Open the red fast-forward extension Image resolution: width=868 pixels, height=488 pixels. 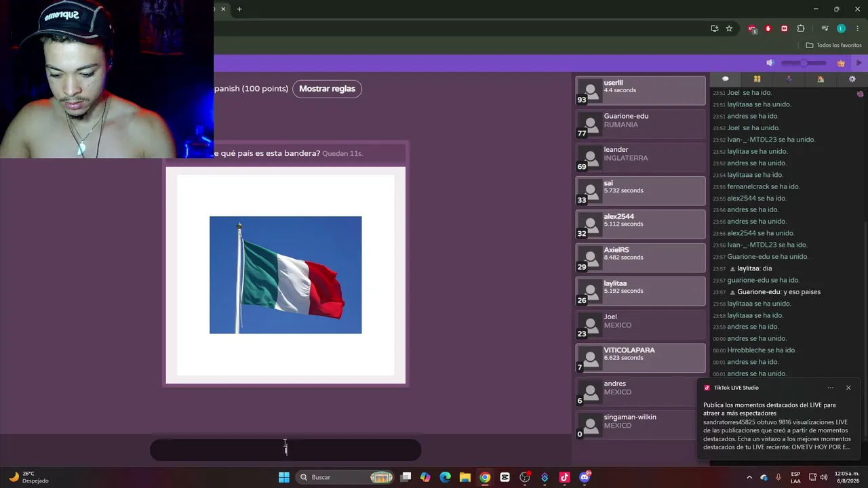click(x=785, y=28)
